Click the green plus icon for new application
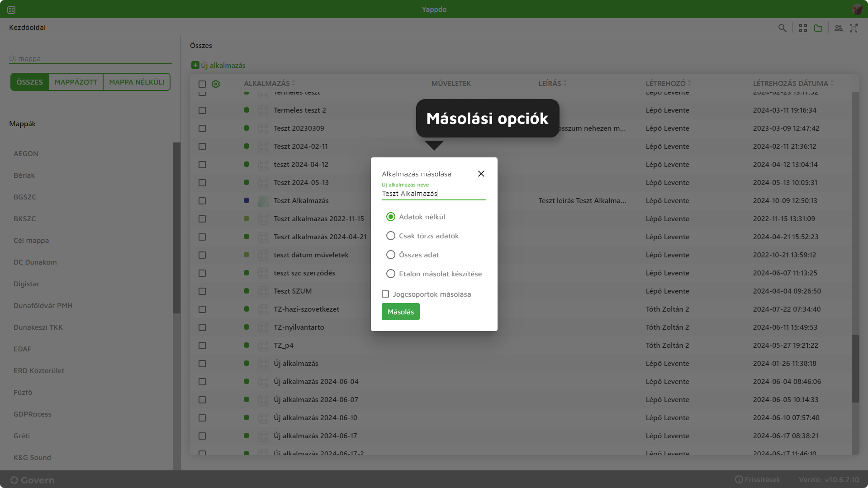The image size is (868, 488). [x=195, y=65]
